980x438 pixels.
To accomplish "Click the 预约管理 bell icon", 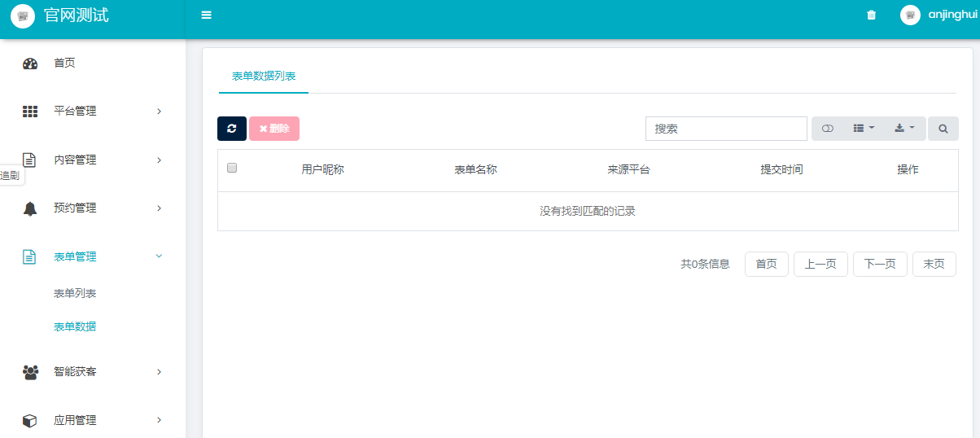I will coord(30,208).
